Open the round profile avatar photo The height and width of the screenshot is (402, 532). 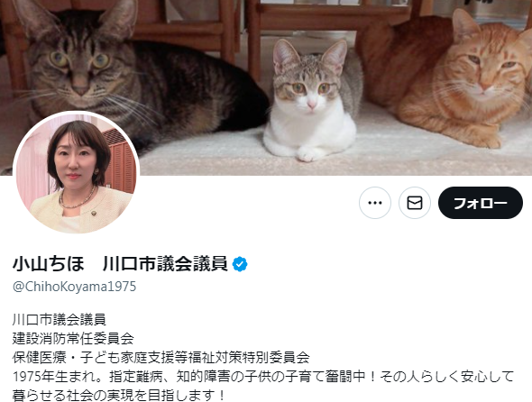coord(77,173)
